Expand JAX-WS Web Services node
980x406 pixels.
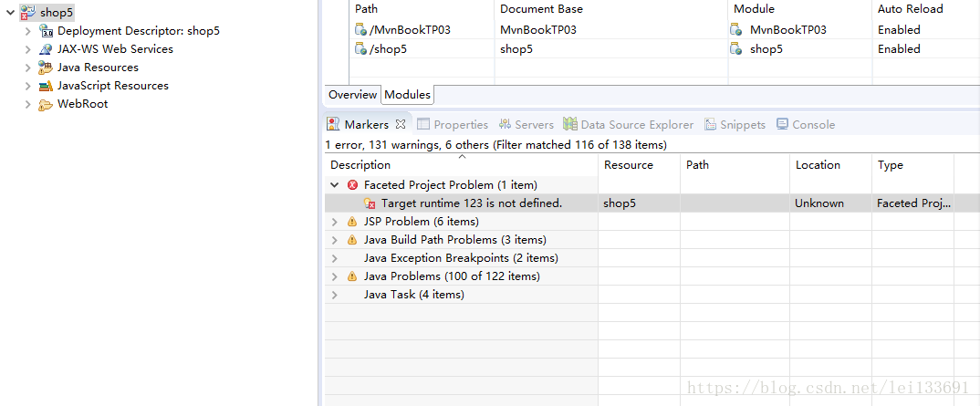point(28,48)
